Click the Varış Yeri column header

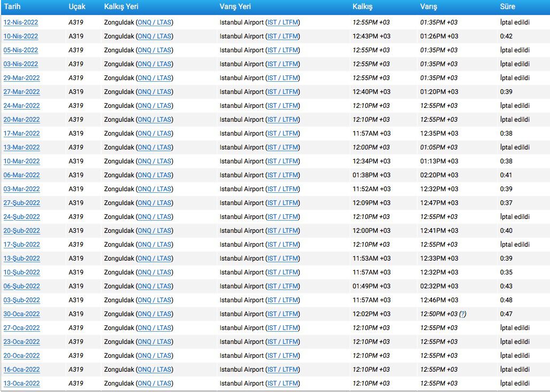click(x=235, y=6)
